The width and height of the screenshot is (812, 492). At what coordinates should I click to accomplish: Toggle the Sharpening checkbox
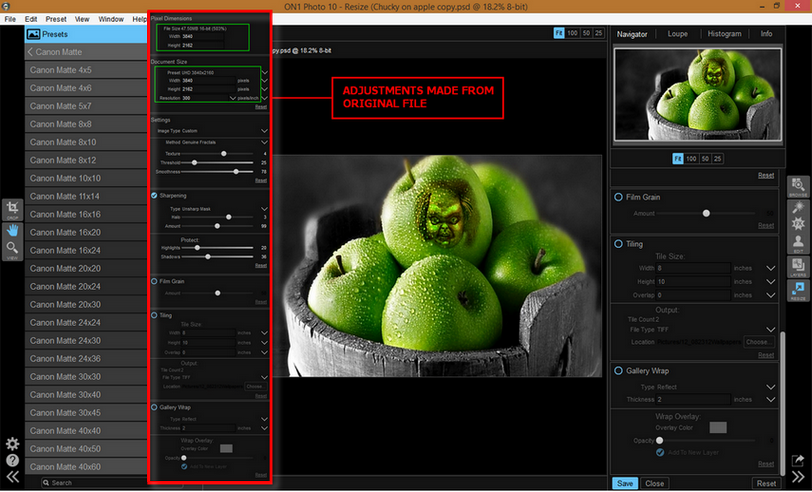[x=154, y=195]
